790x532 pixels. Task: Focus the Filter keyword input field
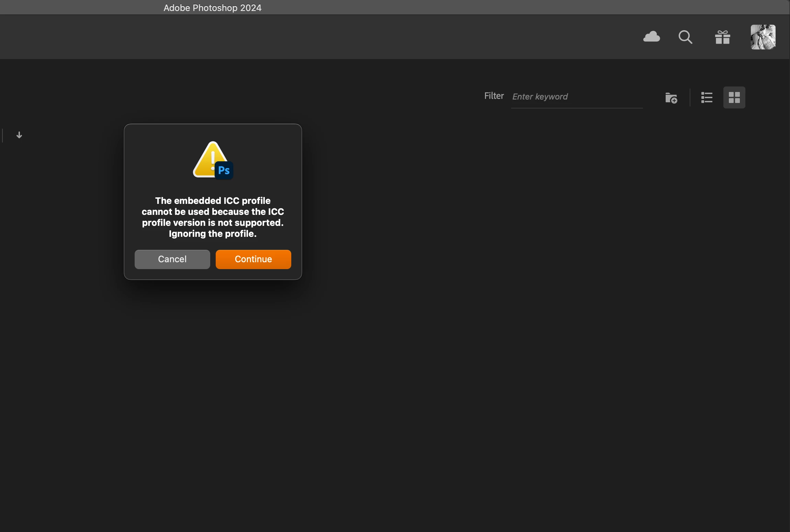point(576,97)
